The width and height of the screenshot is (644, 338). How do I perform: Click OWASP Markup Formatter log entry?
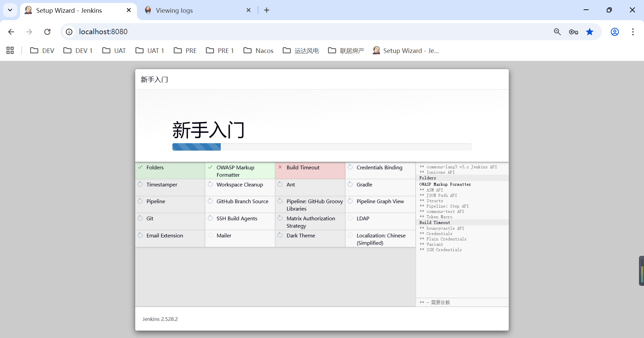(x=445, y=184)
